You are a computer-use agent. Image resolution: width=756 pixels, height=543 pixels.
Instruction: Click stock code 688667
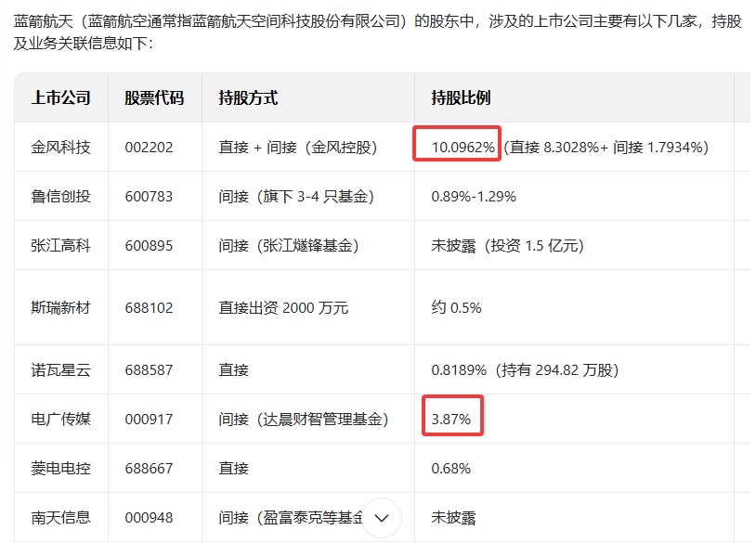(149, 469)
